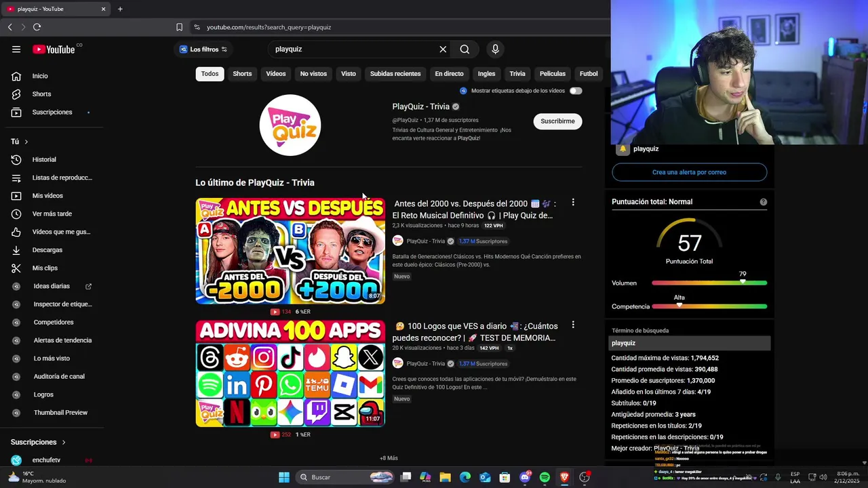Viewport: 868px width, 488px height.
Task: Reload the page in browser toolbar
Action: (37, 27)
